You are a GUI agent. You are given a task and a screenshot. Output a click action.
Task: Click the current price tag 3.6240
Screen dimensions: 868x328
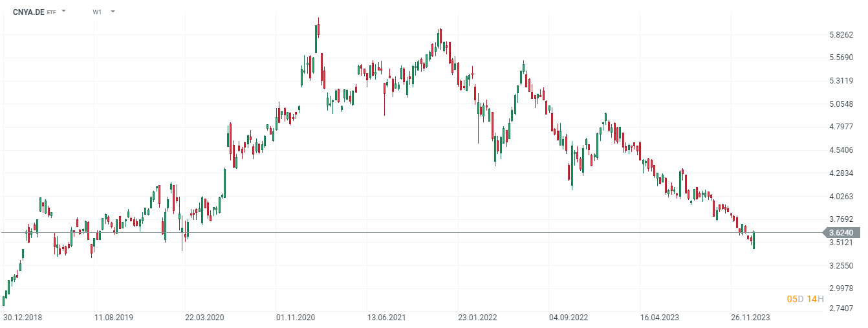click(x=840, y=233)
